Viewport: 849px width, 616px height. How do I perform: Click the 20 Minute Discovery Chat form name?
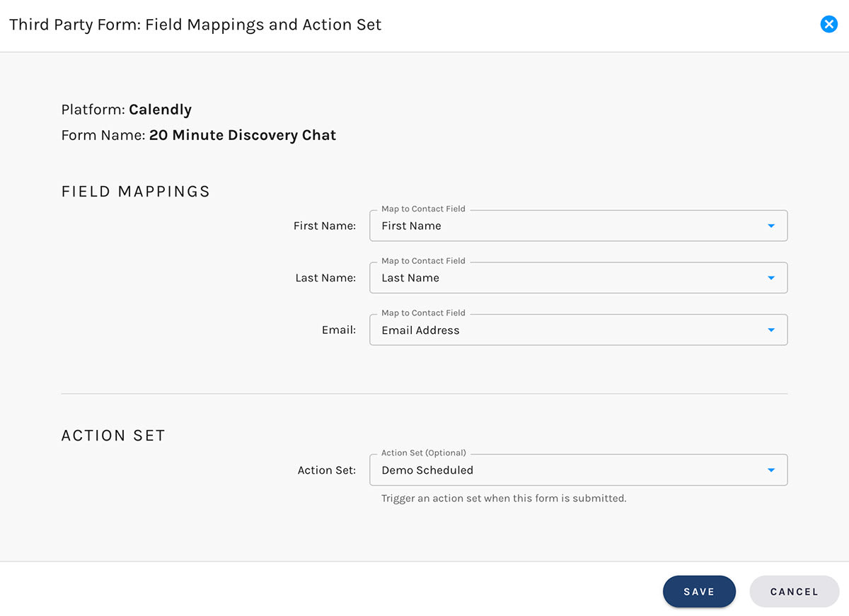[242, 135]
